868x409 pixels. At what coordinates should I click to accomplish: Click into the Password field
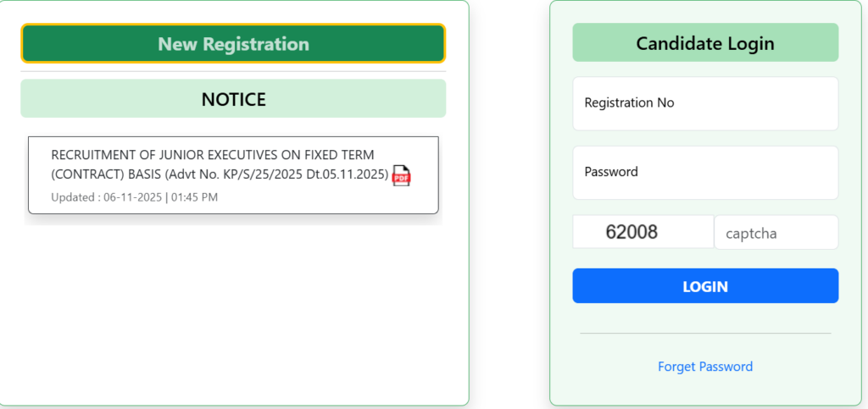[705, 172]
